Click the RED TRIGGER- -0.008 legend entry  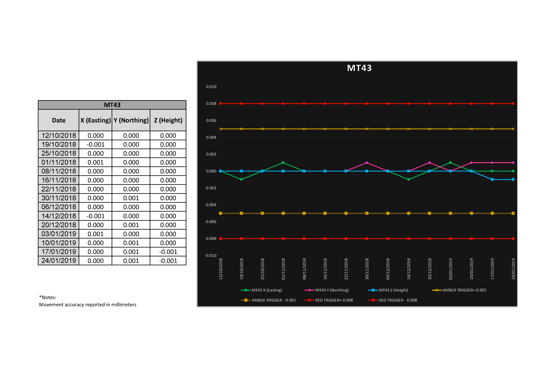(x=393, y=300)
